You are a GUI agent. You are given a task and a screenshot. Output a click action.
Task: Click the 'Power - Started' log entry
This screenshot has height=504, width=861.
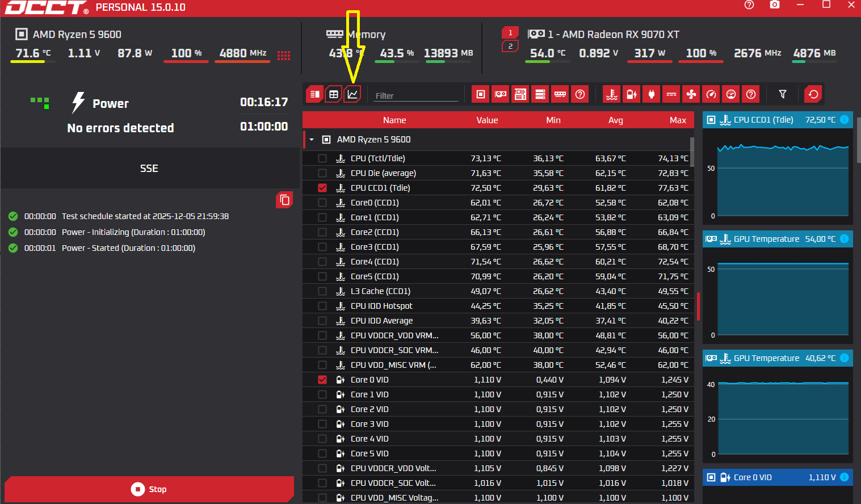click(128, 248)
